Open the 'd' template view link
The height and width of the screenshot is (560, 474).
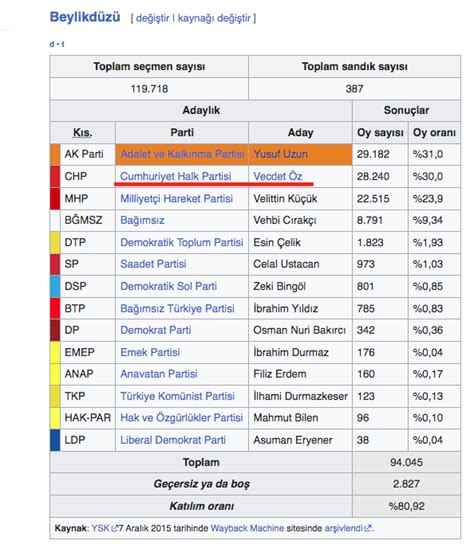click(x=52, y=44)
